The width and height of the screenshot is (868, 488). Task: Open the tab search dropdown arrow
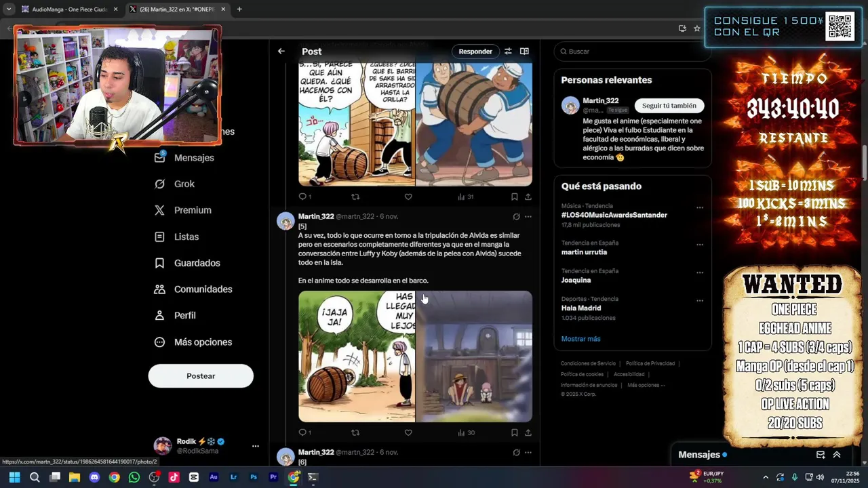(x=8, y=9)
